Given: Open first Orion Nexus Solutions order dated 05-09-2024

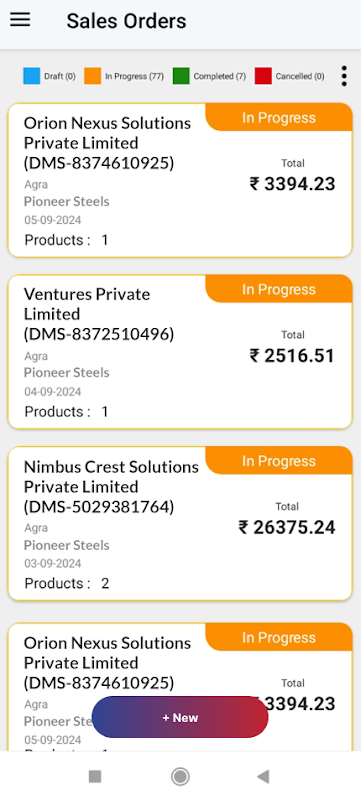Looking at the screenshot, I should point(180,180).
